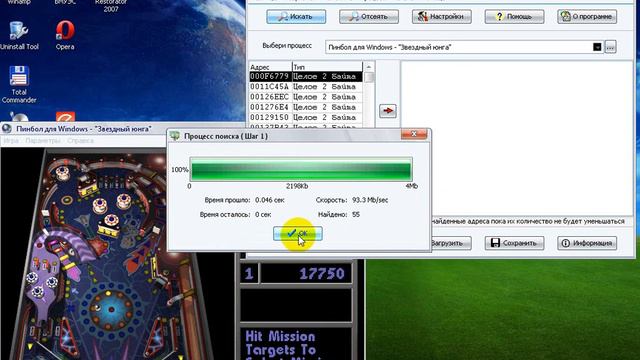Click the green search progress bar
Image resolution: width=640 pixels, height=360 pixels.
[301, 169]
